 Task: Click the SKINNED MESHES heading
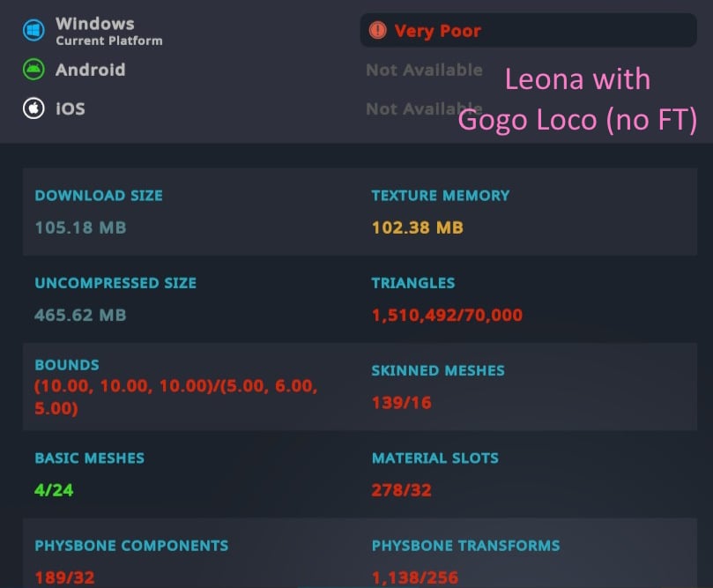pos(438,370)
